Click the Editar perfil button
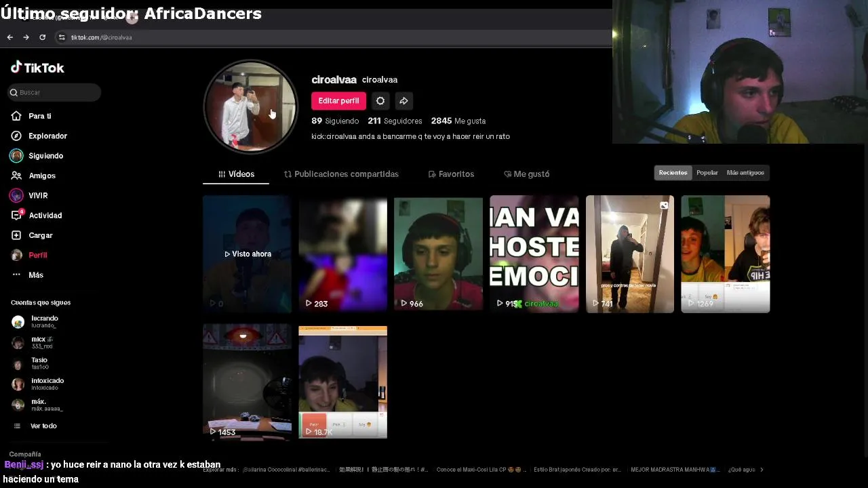The height and width of the screenshot is (488, 868). (338, 101)
